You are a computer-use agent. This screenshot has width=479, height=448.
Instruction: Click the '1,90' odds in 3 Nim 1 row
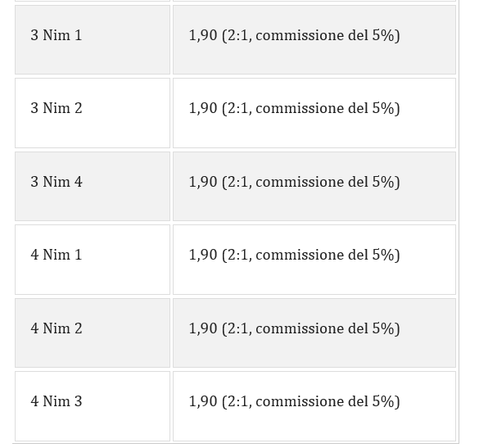point(203,35)
